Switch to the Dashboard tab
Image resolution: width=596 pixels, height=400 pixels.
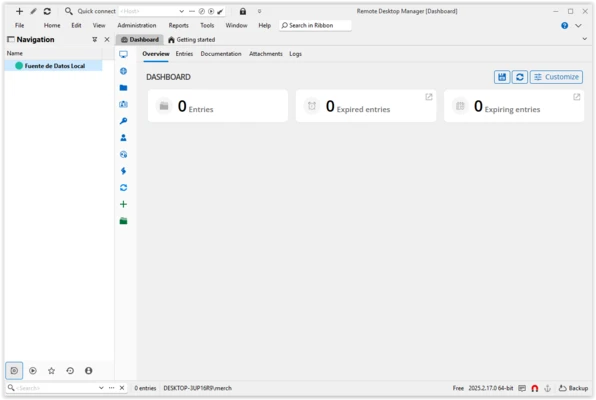pos(140,40)
